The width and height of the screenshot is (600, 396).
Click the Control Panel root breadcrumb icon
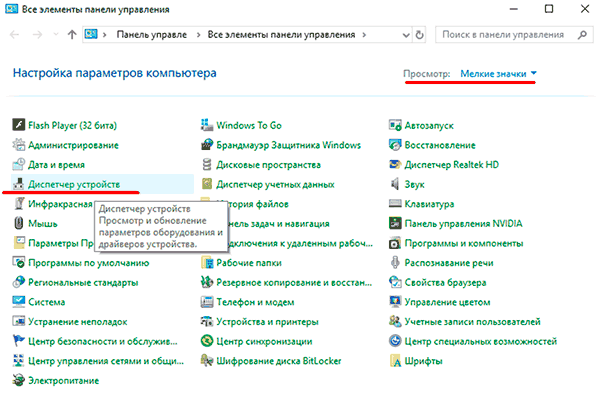(91, 34)
